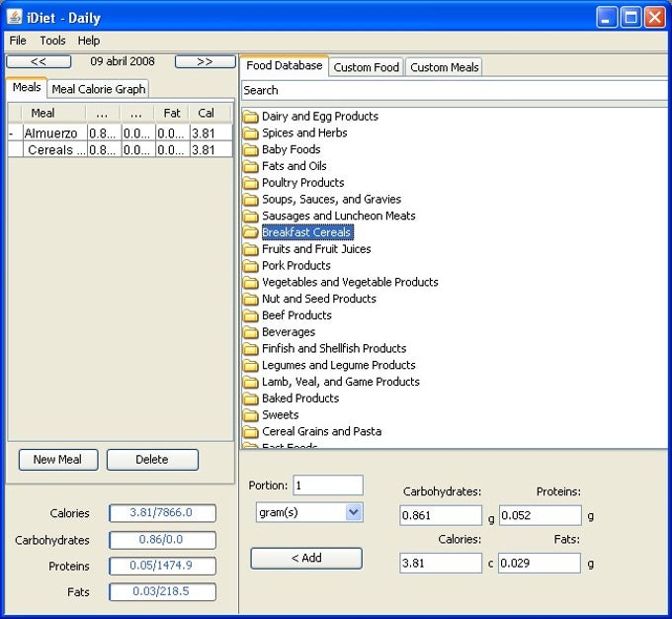The image size is (672, 619).
Task: Click the Calories value field showing 3.81
Action: coord(441,563)
